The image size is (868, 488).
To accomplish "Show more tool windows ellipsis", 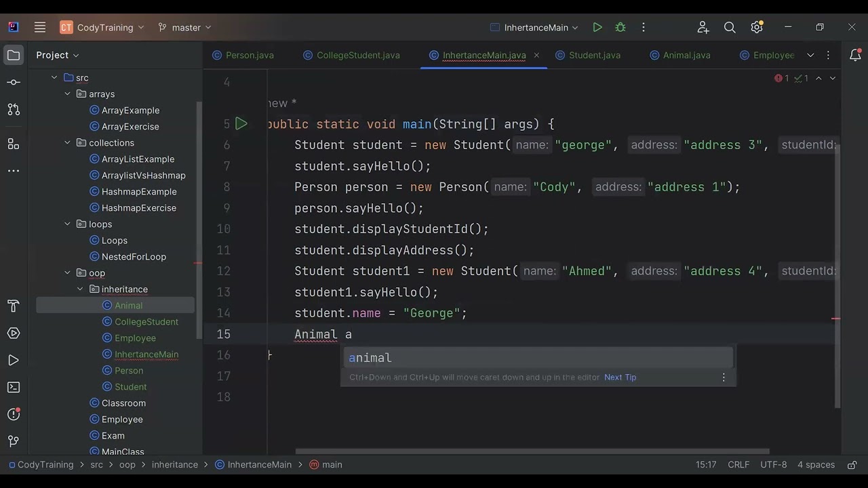I will coord(14,171).
